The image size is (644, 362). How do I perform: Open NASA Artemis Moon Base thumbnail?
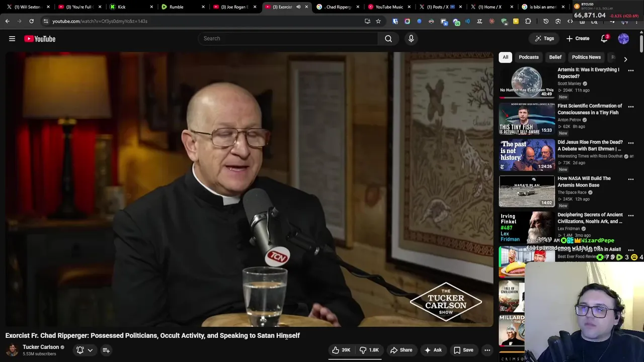click(x=527, y=191)
